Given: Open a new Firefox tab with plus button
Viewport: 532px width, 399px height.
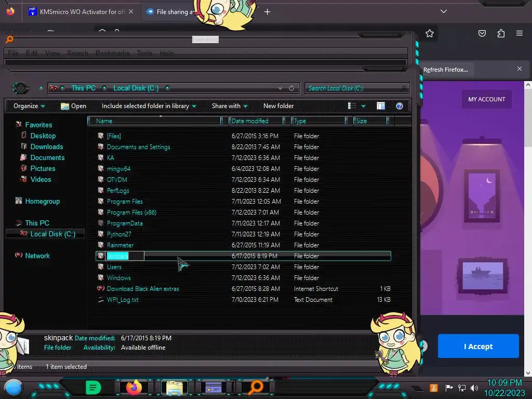Looking at the screenshot, I should click(x=268, y=12).
